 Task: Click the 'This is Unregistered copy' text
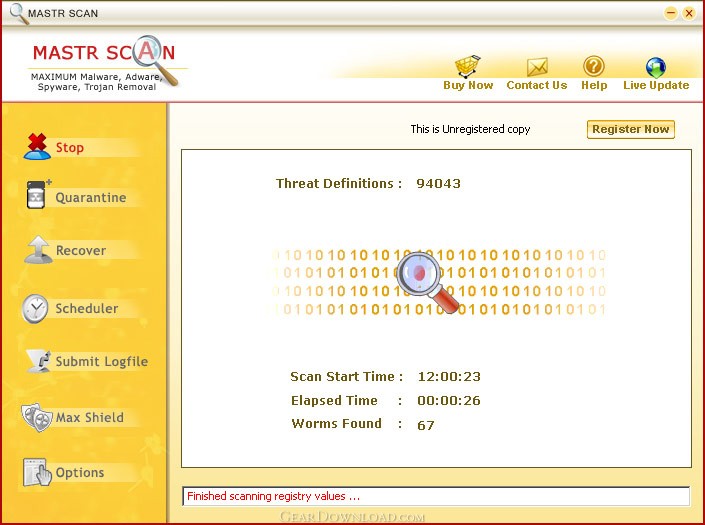(470, 129)
